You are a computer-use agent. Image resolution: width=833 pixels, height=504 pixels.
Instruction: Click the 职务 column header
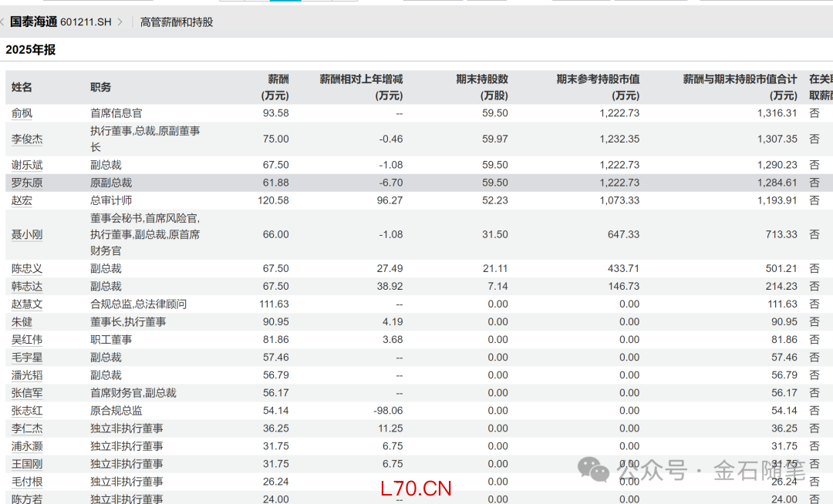pyautogui.click(x=101, y=88)
